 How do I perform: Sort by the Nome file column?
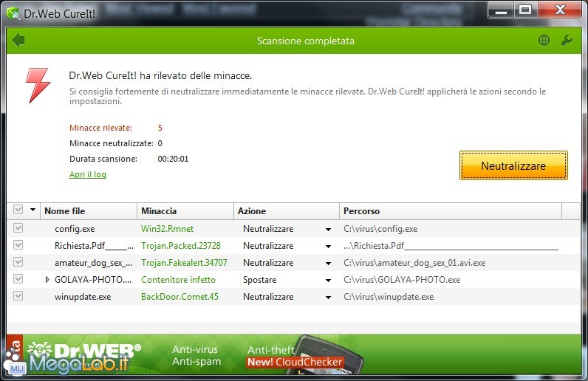click(x=89, y=211)
